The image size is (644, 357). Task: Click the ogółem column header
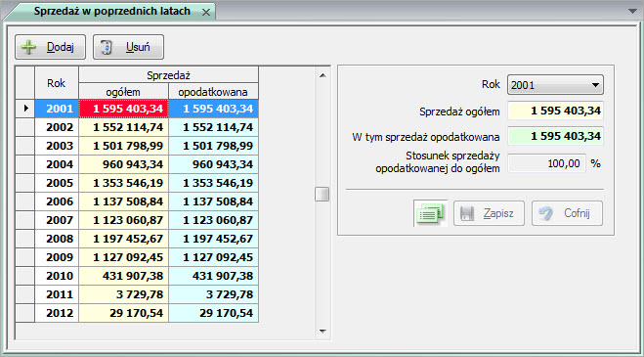(x=123, y=92)
